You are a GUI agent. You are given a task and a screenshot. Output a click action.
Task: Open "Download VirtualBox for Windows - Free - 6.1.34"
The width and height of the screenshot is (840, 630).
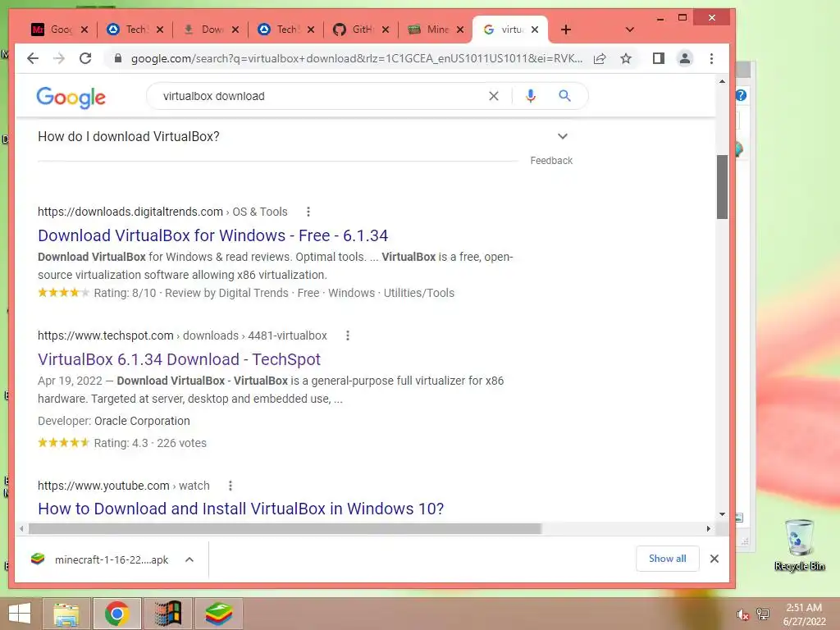click(212, 235)
